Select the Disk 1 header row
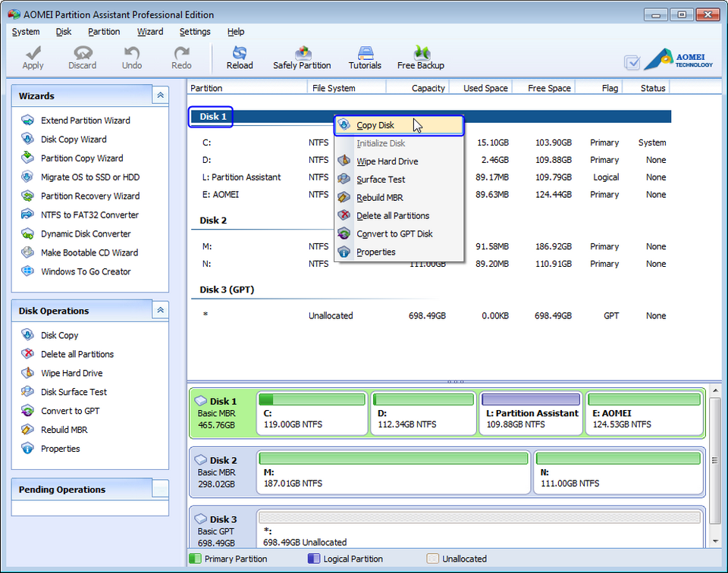Viewport: 728px width, 573px height. pyautogui.click(x=430, y=117)
